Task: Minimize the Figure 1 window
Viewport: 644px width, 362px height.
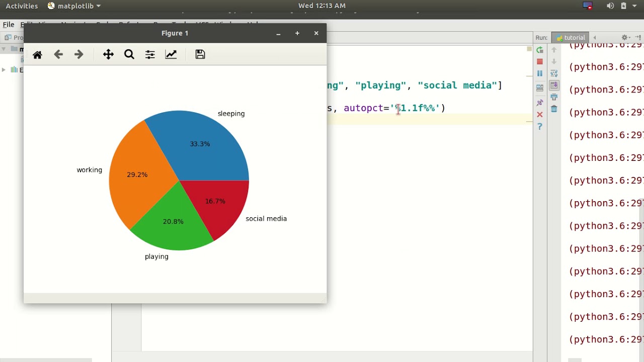Action: pyautogui.click(x=278, y=33)
